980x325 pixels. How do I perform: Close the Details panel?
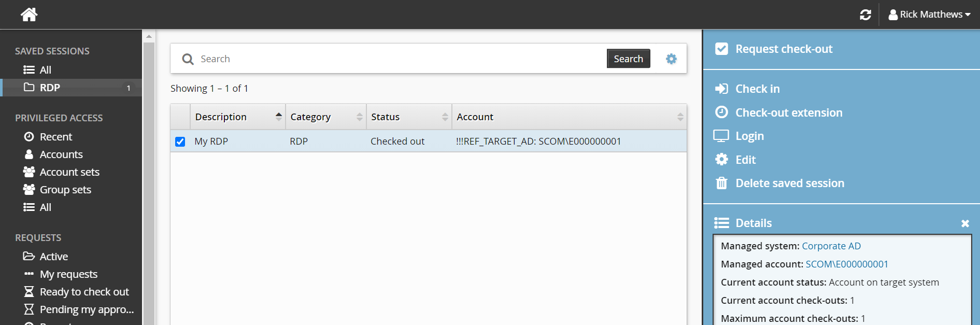(x=965, y=223)
